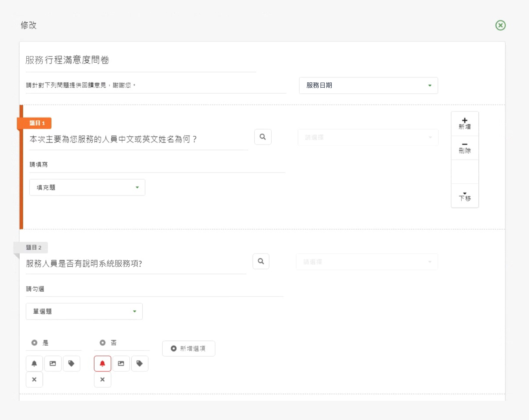This screenshot has width=529, height=420.
Task: Open the 填充題 question type dropdown
Action: (87, 187)
